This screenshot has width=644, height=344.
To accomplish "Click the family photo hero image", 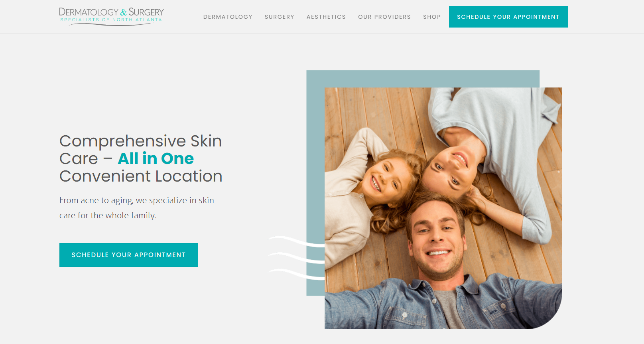I will pos(443,208).
